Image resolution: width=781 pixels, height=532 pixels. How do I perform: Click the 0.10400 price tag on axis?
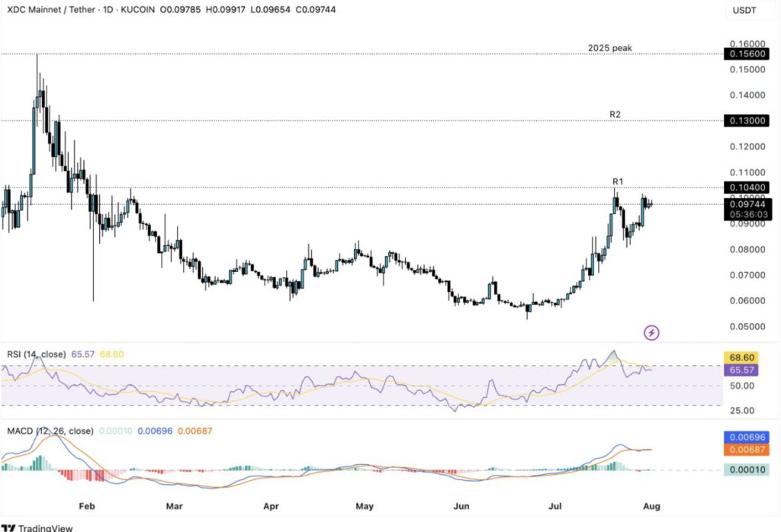747,187
